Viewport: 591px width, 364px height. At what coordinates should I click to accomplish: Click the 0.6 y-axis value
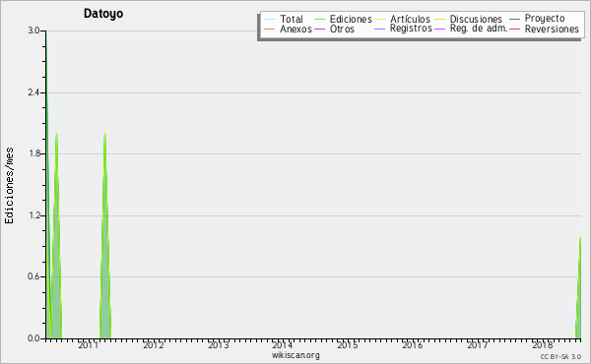tap(33, 276)
